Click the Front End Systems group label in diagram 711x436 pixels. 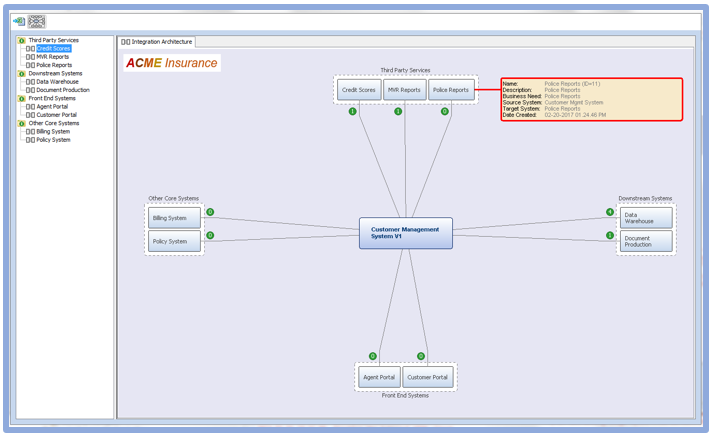click(405, 396)
